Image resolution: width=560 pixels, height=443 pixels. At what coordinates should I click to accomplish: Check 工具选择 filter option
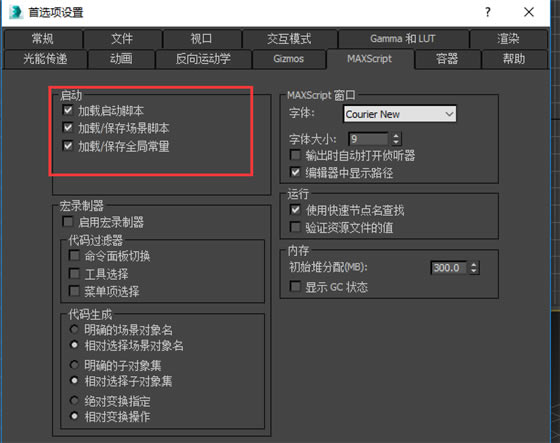click(x=74, y=274)
